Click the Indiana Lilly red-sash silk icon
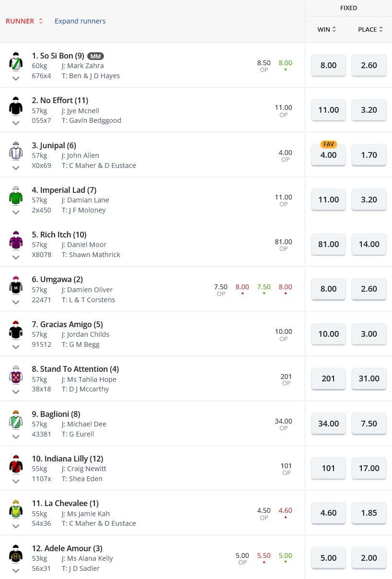This screenshot has width=392, height=579. tap(16, 464)
